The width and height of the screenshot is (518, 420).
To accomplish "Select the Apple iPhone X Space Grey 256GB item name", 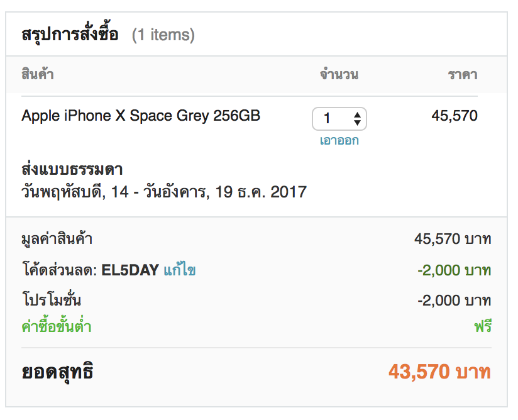I will 141,116.
